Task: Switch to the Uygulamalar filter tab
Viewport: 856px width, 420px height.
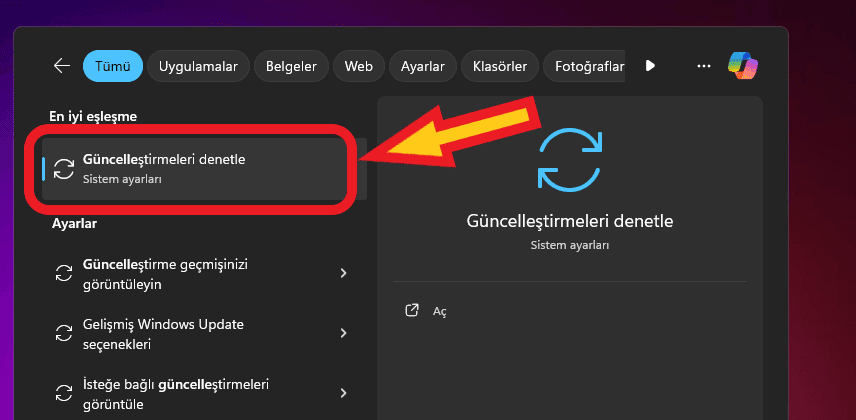Action: click(x=198, y=67)
